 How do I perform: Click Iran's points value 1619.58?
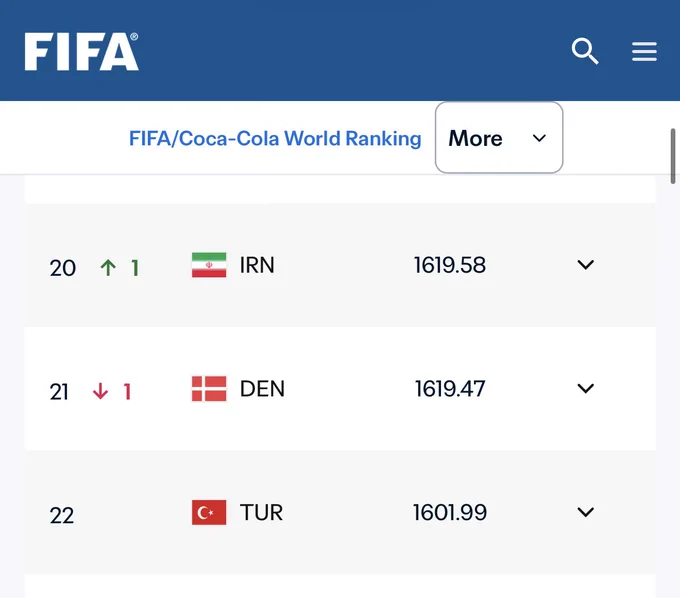(x=450, y=265)
